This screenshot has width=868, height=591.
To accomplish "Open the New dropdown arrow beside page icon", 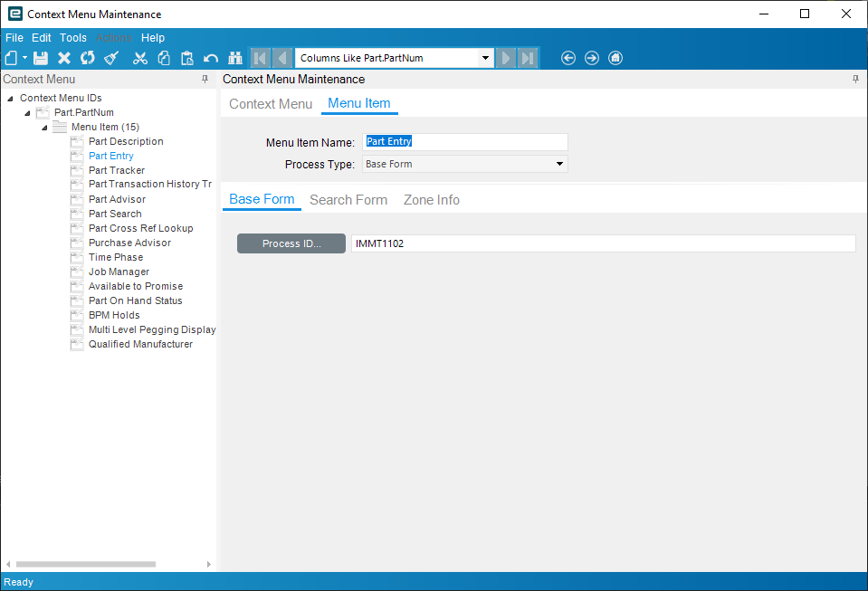I will (x=25, y=58).
